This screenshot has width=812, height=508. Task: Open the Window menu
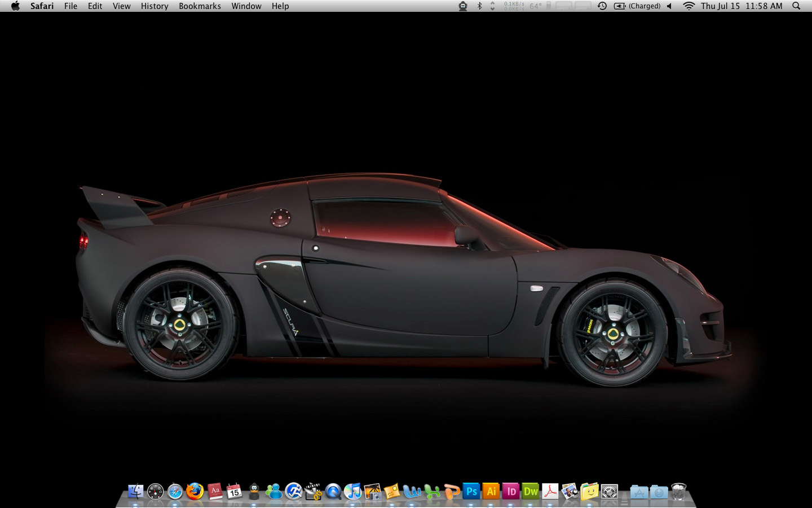point(246,6)
